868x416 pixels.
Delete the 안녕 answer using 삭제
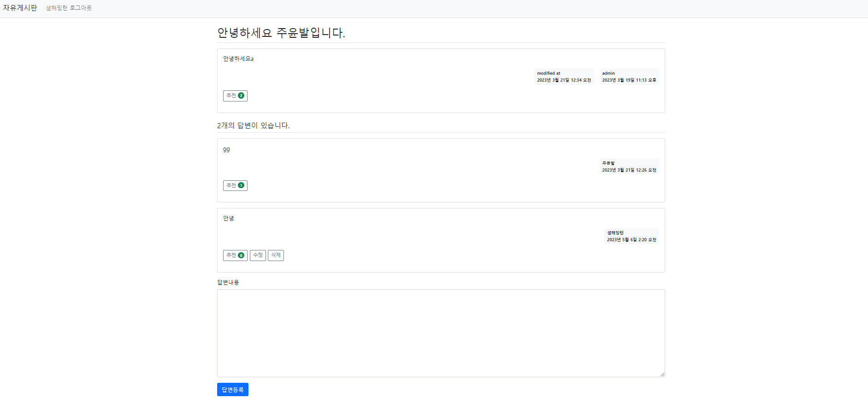(276, 255)
